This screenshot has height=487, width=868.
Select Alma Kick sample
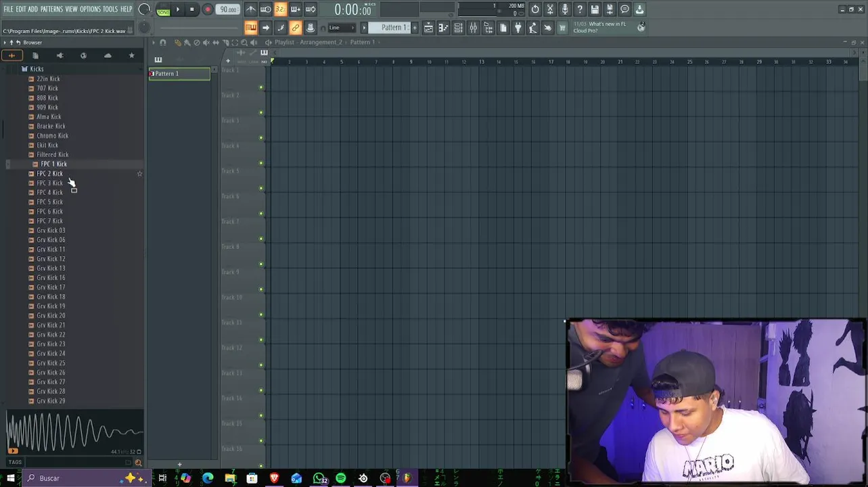pos(49,117)
